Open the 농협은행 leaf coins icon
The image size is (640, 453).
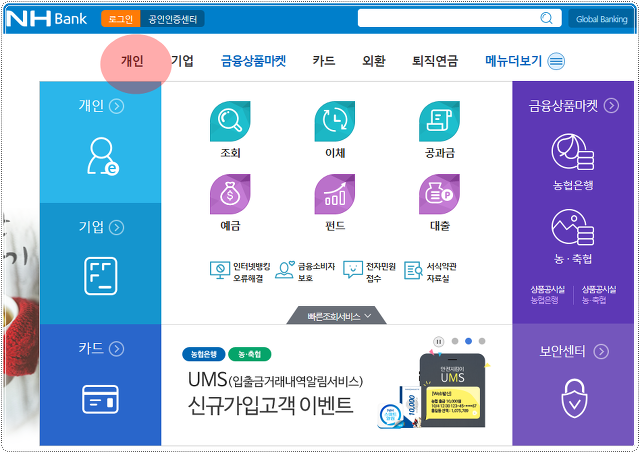point(573,152)
